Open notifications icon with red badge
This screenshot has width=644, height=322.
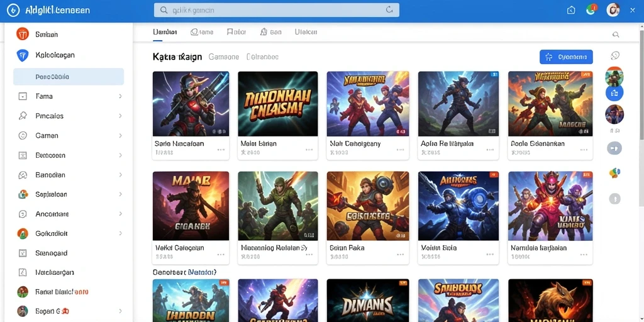coord(591,10)
